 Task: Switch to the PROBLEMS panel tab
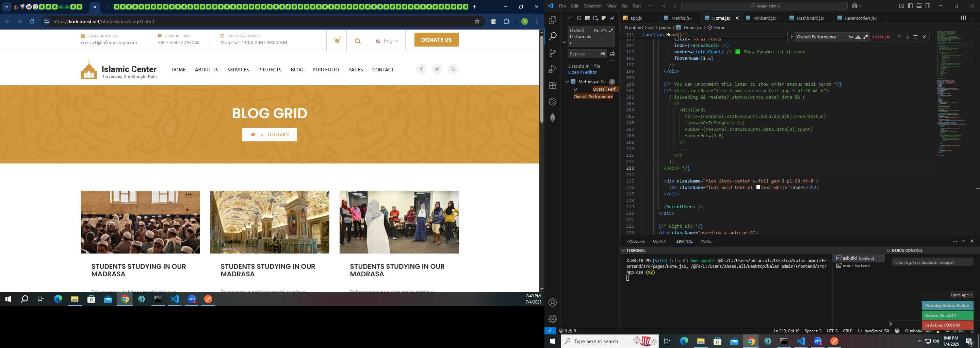(x=635, y=242)
